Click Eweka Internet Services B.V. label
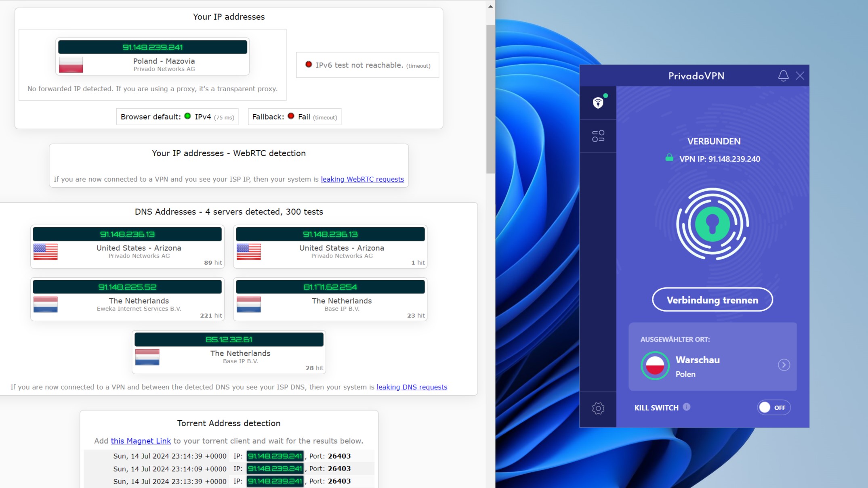This screenshot has width=868, height=488. (139, 309)
